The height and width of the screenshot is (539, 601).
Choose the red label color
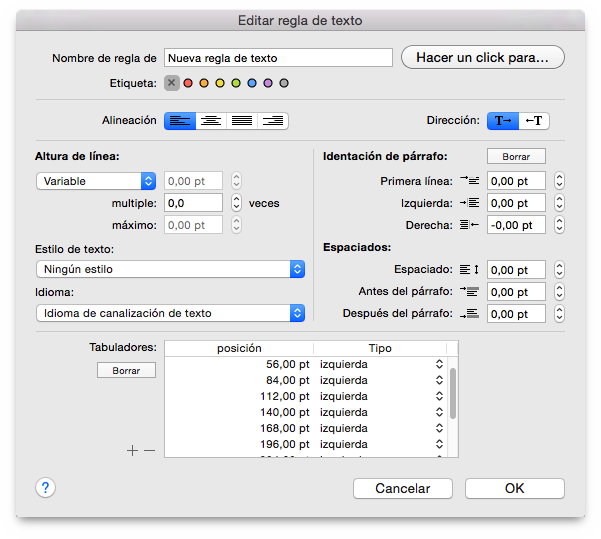tap(188, 83)
